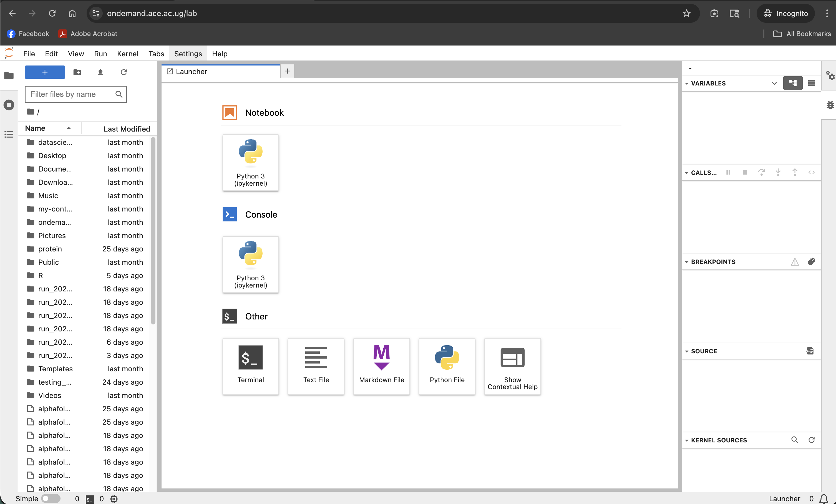Screen dimensions: 836x504
Task: Collapse the Variables section
Action: (687, 83)
